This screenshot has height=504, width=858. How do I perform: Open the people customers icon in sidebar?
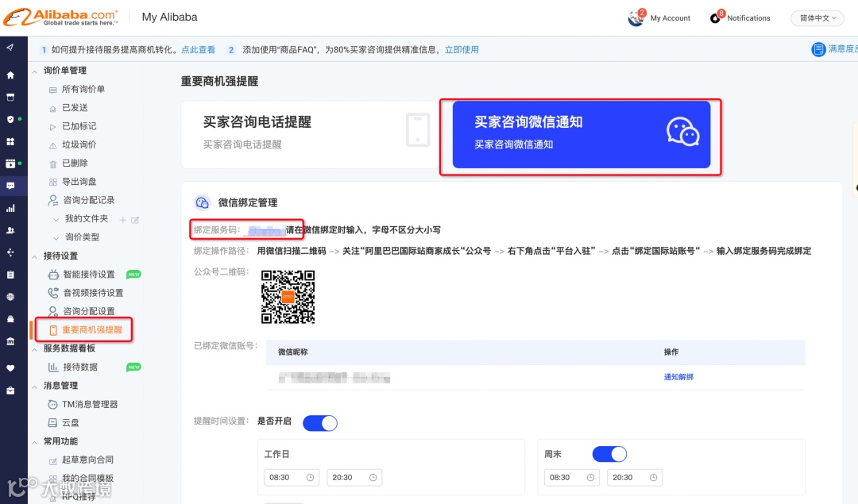[x=10, y=230]
